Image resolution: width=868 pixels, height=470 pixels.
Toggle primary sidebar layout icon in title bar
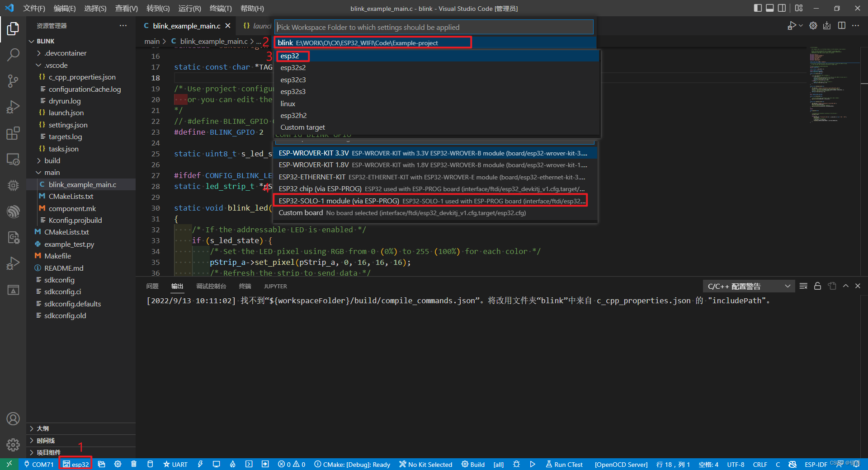tap(758, 8)
